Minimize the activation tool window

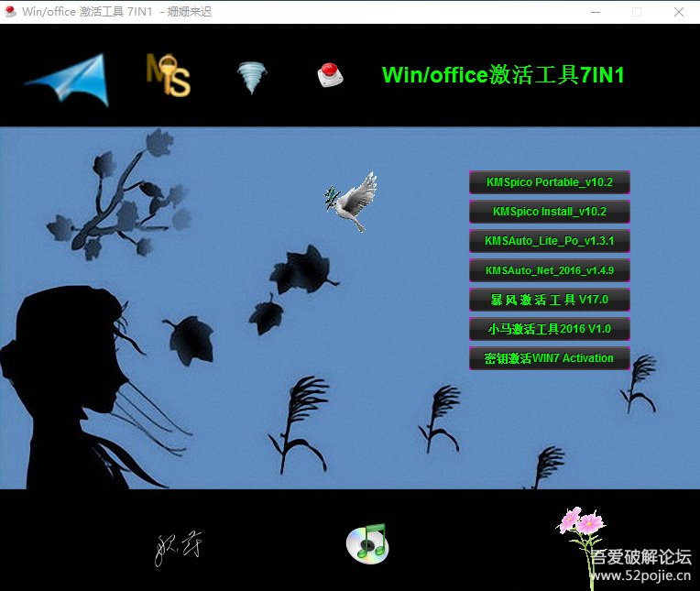[x=595, y=12]
